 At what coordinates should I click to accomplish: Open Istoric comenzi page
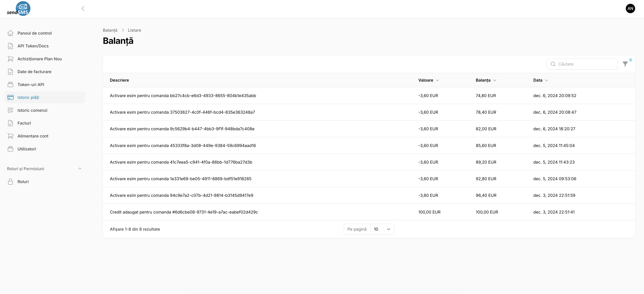point(45,110)
